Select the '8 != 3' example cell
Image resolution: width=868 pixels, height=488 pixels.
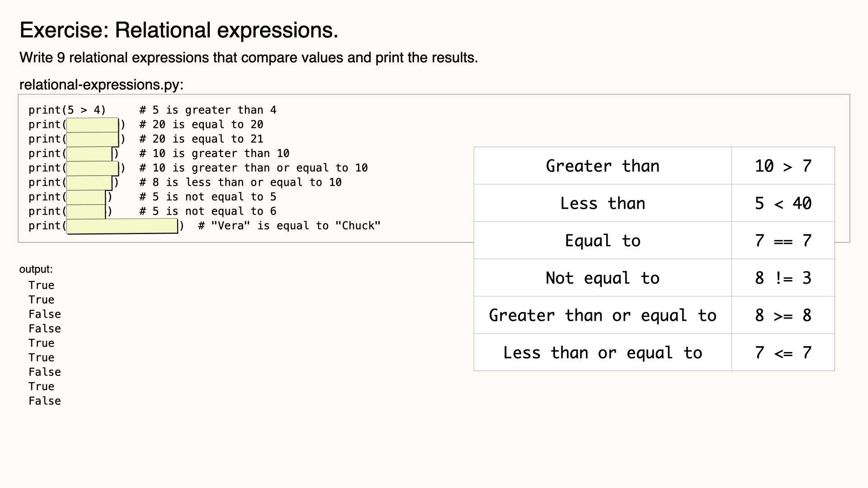(x=783, y=278)
